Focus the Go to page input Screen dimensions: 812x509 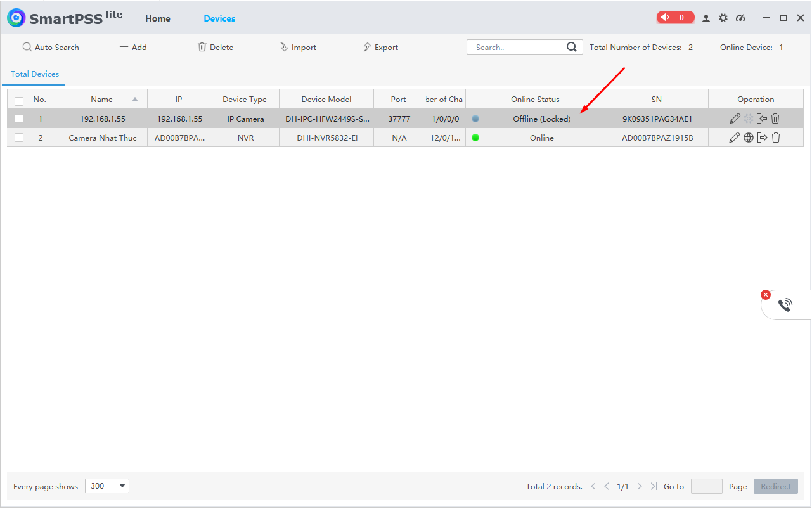[x=707, y=486]
